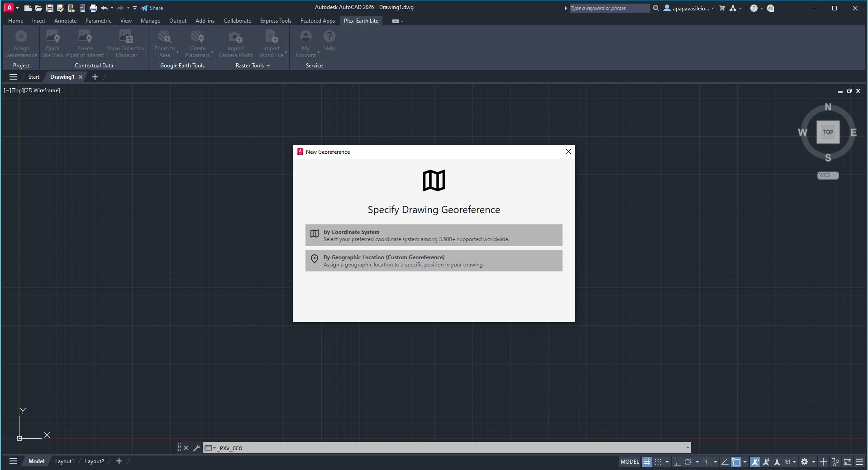Open the snap mode settings dropdown arrow

click(667, 462)
